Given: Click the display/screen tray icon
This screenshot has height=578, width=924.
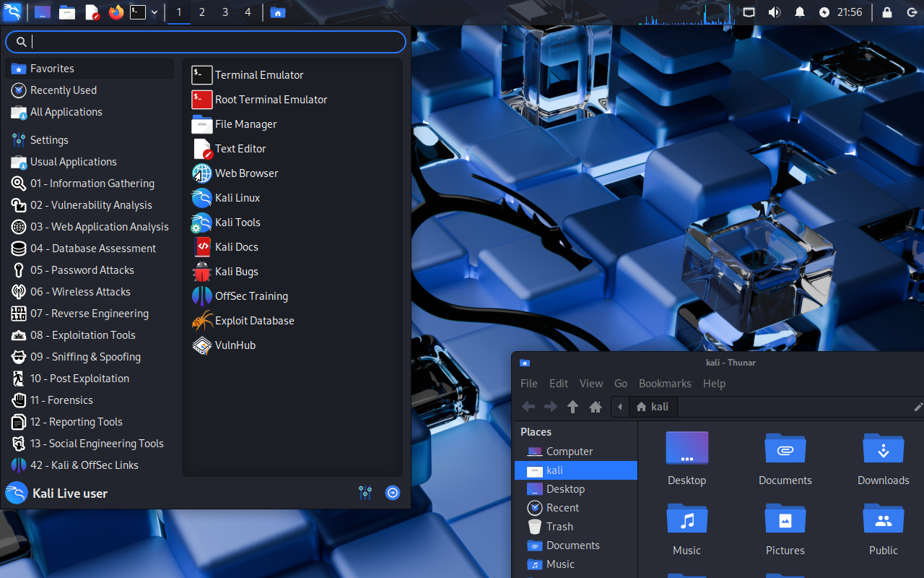Looking at the screenshot, I should pos(749,12).
